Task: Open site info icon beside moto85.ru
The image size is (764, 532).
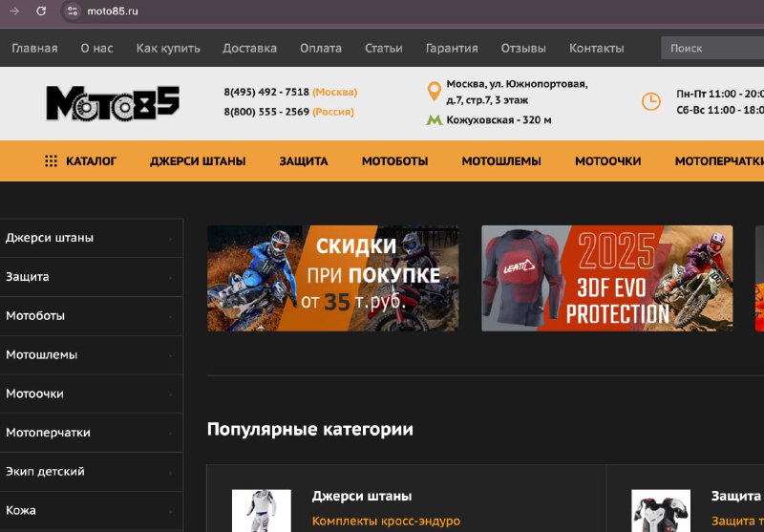Action: click(73, 11)
